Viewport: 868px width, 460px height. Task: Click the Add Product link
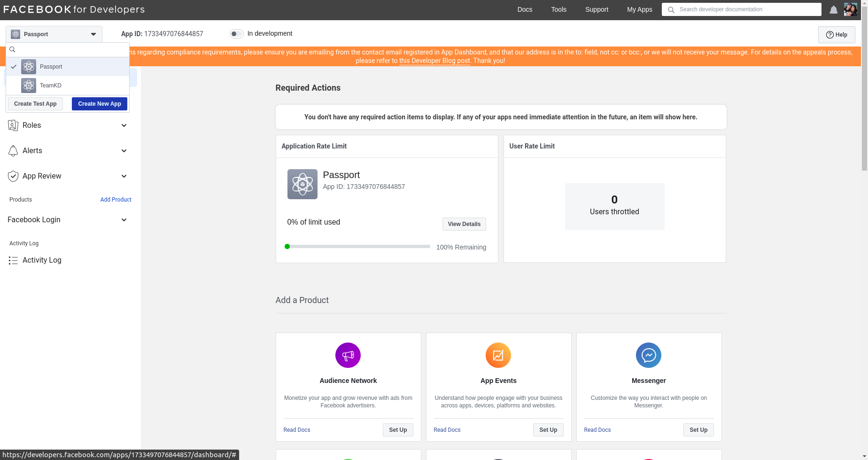[116, 200]
